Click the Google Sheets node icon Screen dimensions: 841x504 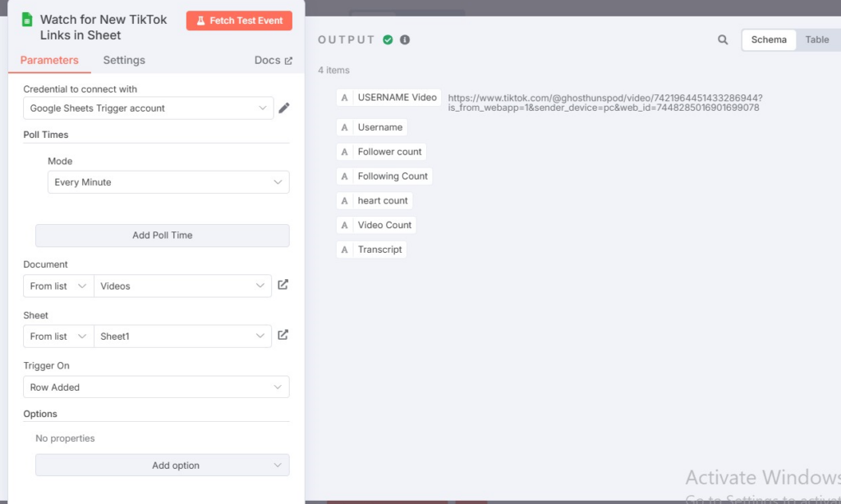click(27, 20)
